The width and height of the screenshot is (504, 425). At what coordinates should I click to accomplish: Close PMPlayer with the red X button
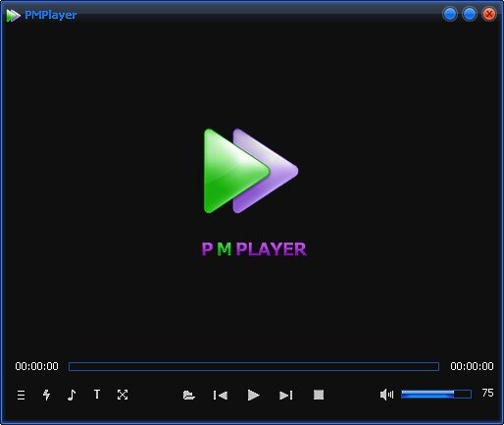click(489, 14)
